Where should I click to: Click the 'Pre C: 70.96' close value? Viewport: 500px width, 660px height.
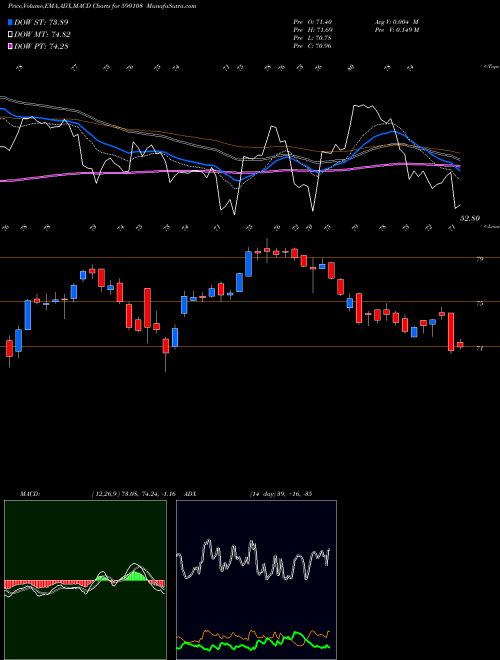point(312,46)
